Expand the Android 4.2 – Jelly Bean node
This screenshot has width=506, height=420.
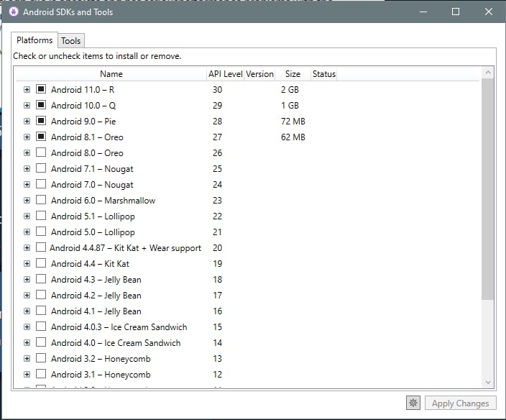27,295
